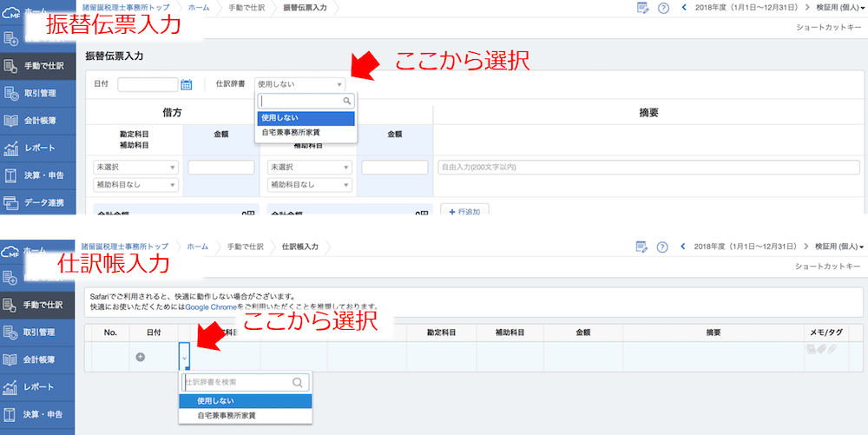Open ショートカットキー link on 振替伝票入力 screen
Viewport: 868px width, 435px height.
827,27
